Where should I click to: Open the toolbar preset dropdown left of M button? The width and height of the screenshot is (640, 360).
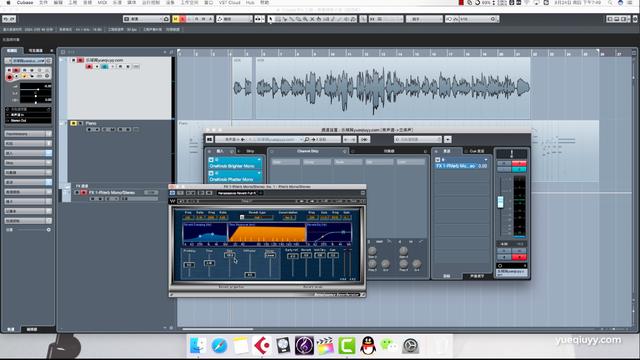point(146,19)
